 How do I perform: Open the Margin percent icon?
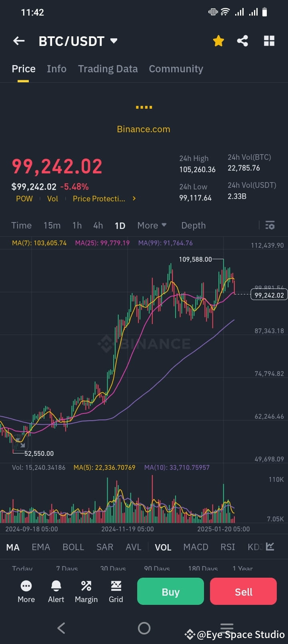pyautogui.click(x=86, y=586)
